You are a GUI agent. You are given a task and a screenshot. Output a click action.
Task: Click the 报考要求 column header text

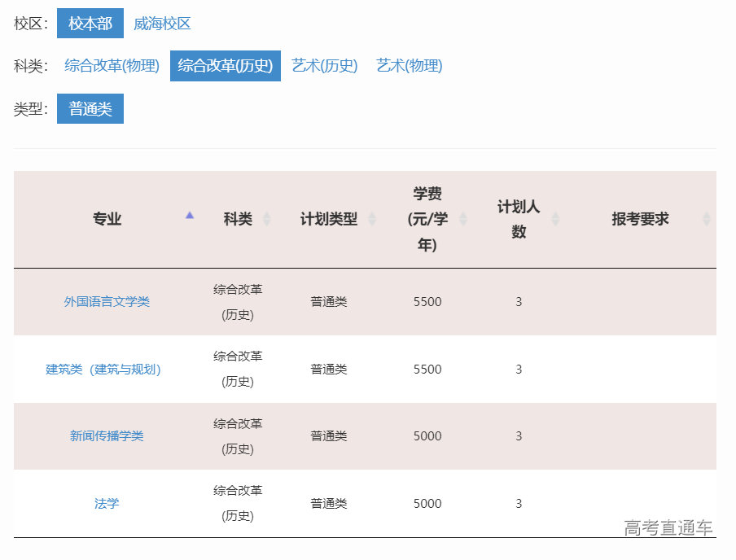pyautogui.click(x=640, y=219)
